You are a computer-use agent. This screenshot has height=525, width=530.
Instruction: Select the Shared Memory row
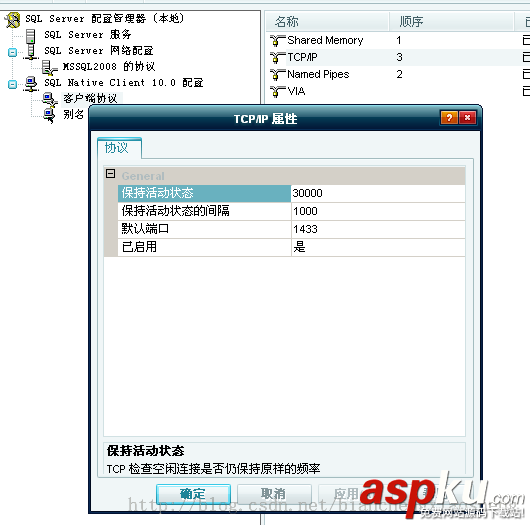tap(325, 41)
